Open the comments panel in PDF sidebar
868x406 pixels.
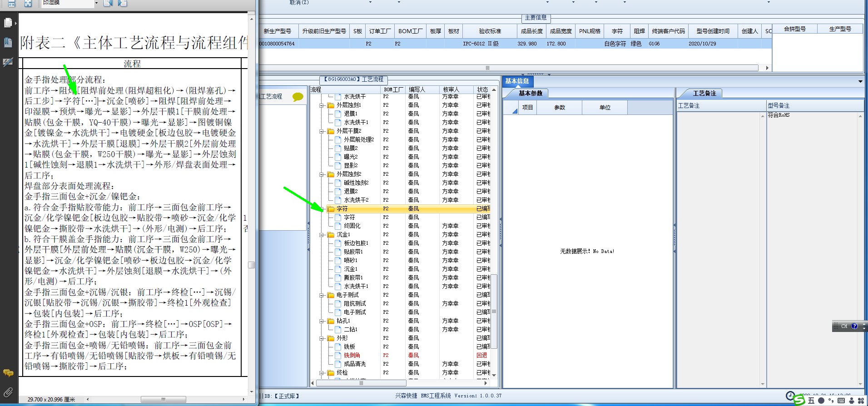8,373
